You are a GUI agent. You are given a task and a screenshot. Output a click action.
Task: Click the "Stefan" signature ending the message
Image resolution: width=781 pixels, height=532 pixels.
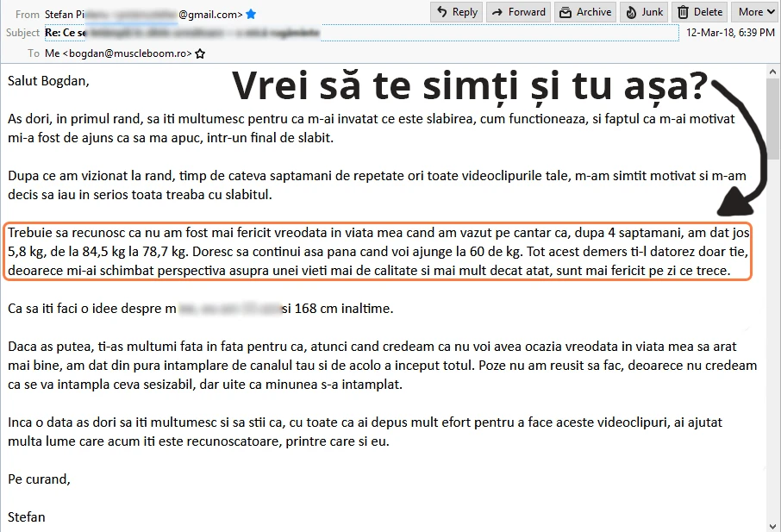pos(27,517)
